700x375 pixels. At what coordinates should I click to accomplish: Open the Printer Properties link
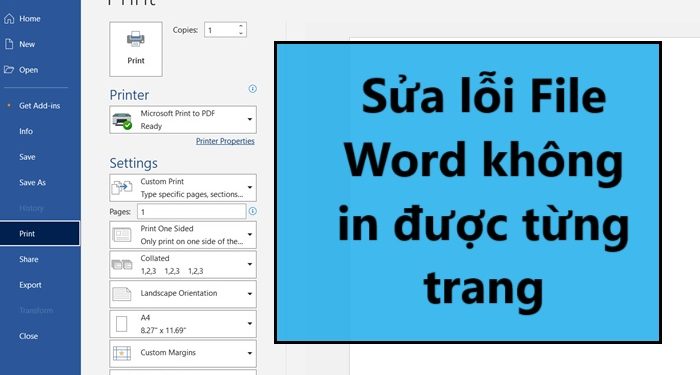point(225,141)
